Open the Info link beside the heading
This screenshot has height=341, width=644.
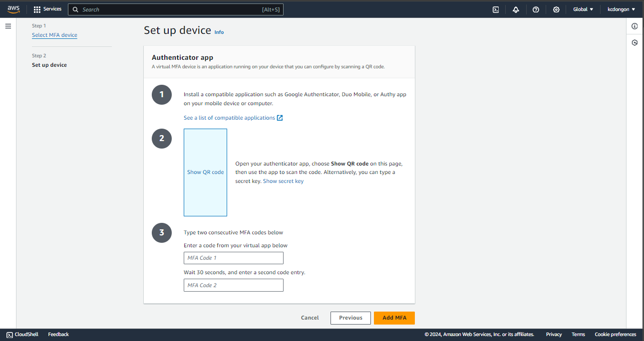(219, 32)
